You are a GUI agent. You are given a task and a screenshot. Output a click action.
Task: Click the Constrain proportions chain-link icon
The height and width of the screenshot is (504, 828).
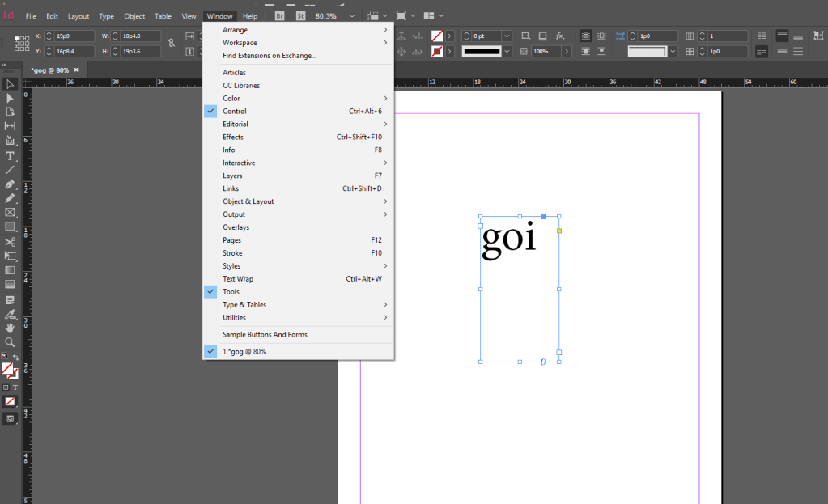pyautogui.click(x=170, y=43)
